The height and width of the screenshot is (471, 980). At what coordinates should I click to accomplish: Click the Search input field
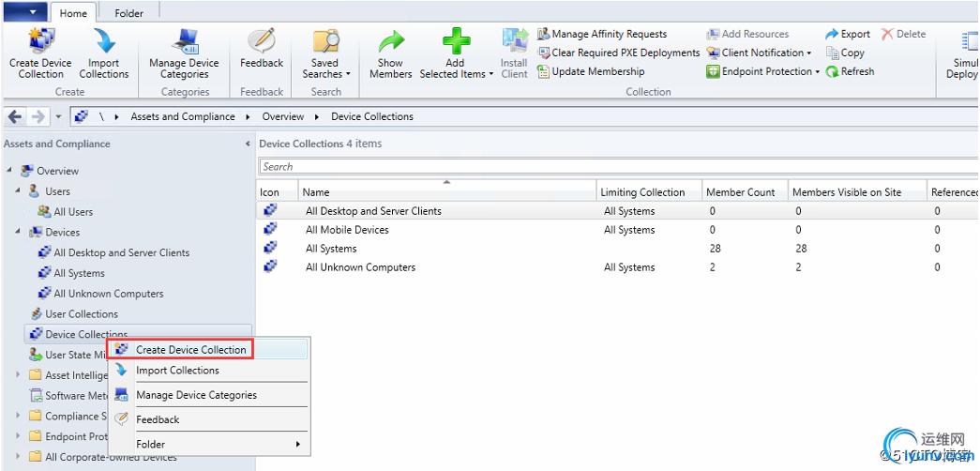(619, 166)
